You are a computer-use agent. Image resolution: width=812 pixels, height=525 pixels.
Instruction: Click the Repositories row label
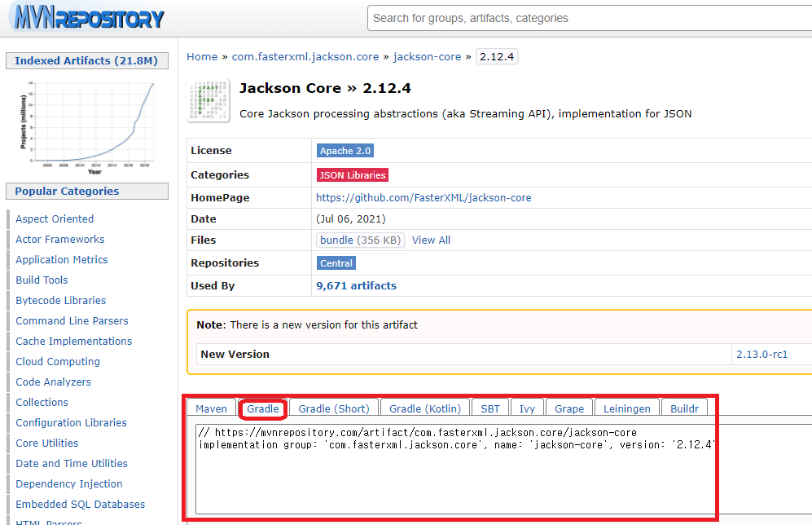tap(225, 262)
